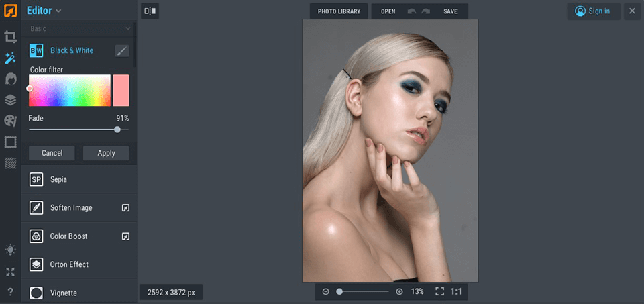Toggle the before/after compare view

click(150, 11)
